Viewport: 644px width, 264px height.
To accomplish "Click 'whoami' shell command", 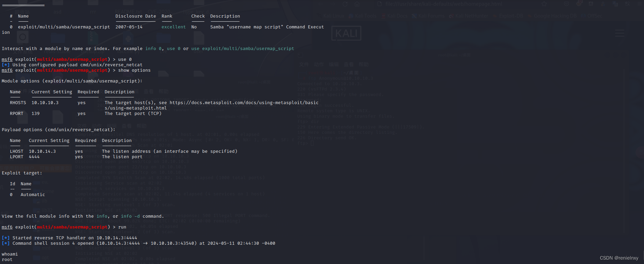I will pos(10,254).
